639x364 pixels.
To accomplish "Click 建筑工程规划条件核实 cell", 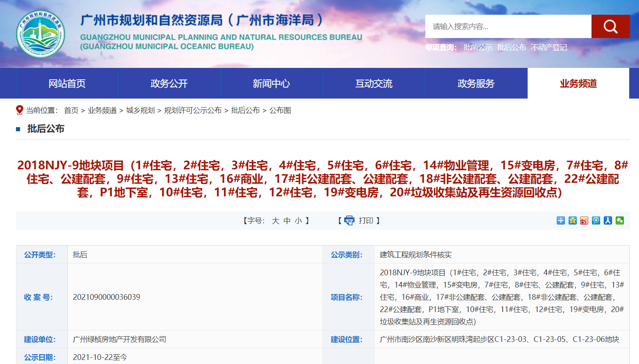I will coord(415,255).
